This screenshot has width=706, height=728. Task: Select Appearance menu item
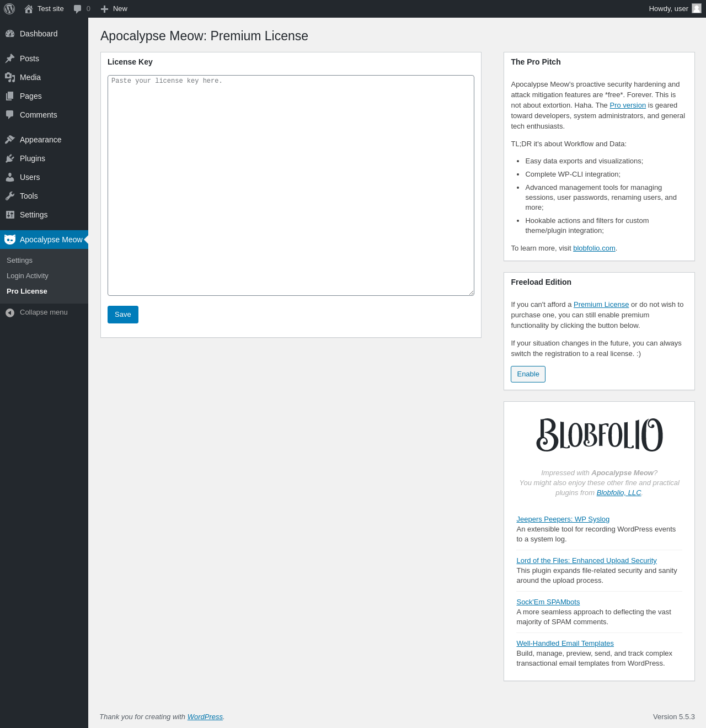41,140
